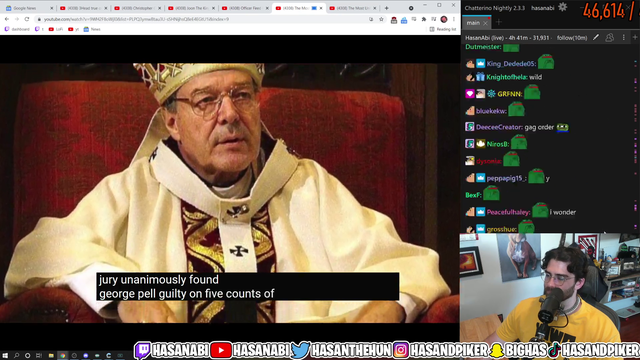Reload the YouTube page

(x=27, y=19)
